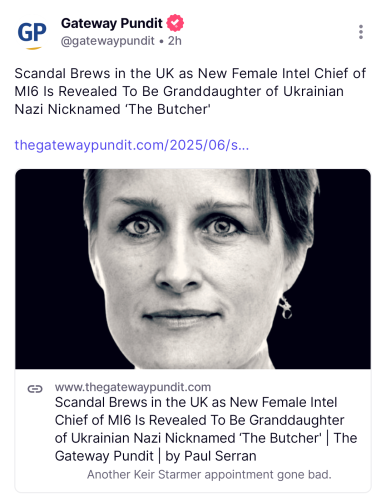
Task: Open the @gatewaypundit handle
Action: pos(108,41)
